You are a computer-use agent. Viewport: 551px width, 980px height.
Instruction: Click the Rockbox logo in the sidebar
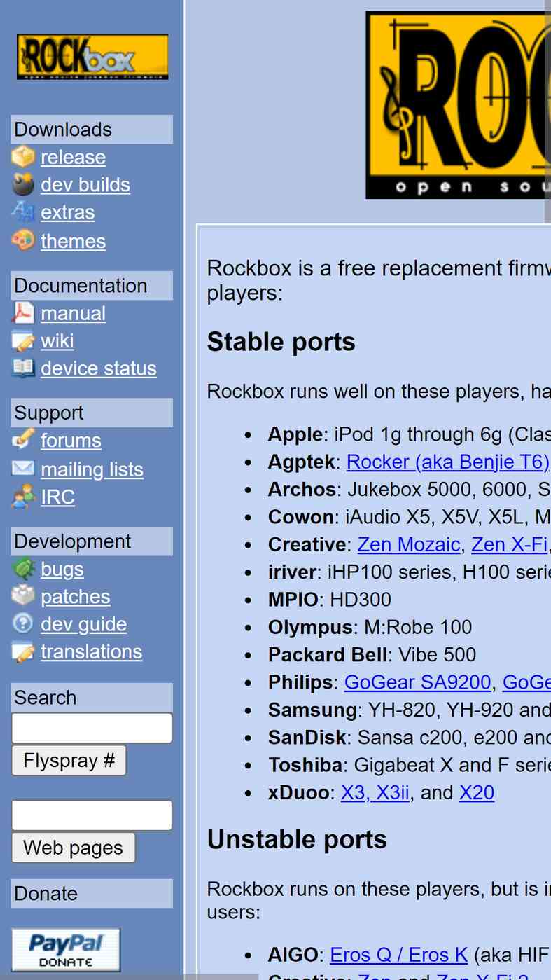pyautogui.click(x=92, y=57)
